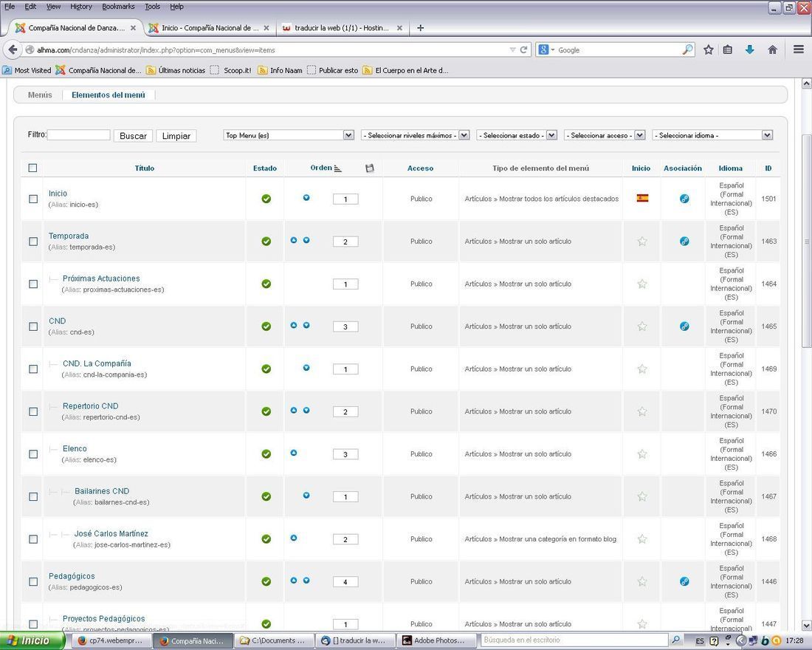Click association icon in Pedagógicos row
Screen dimensions: 812x650
pyautogui.click(x=684, y=581)
